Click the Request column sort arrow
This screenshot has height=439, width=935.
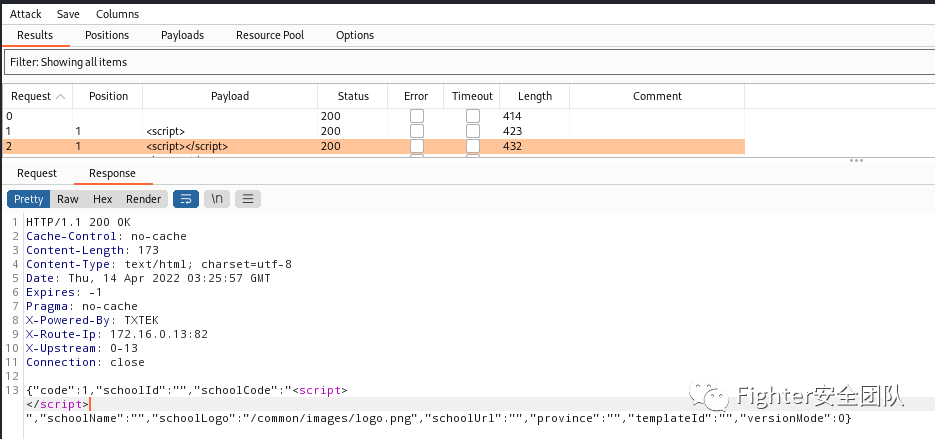[x=60, y=96]
